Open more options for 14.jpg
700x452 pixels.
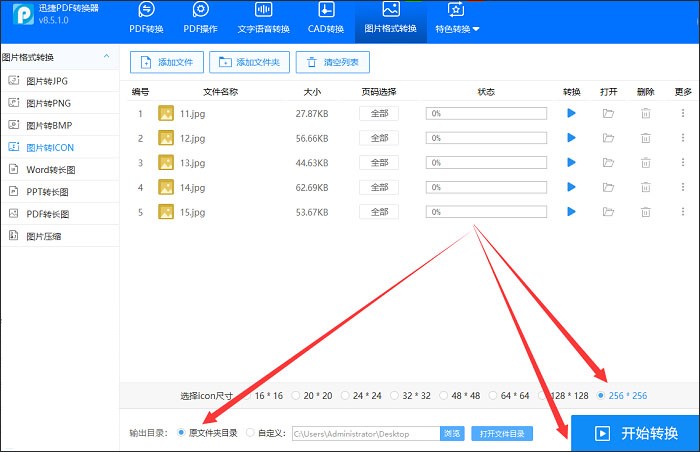[683, 187]
